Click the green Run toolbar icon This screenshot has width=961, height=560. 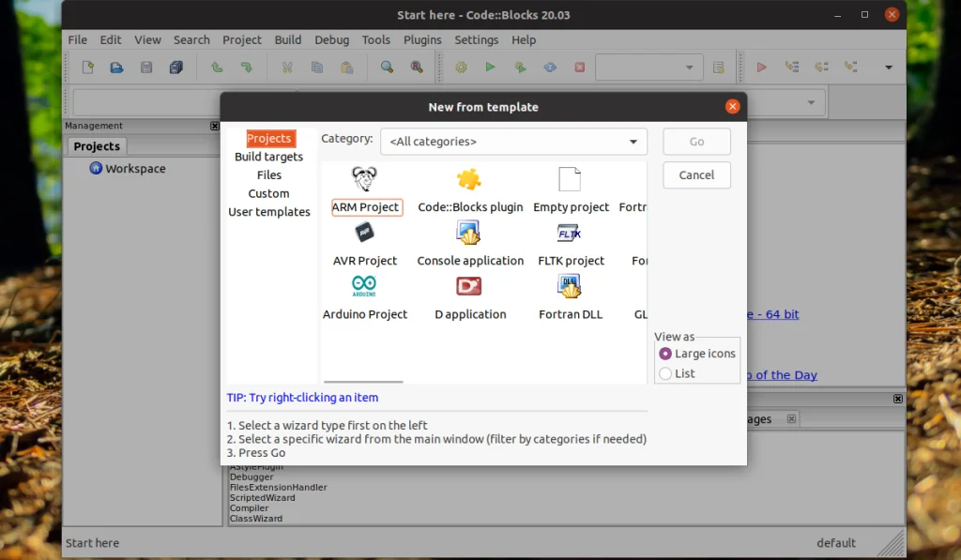(x=490, y=67)
